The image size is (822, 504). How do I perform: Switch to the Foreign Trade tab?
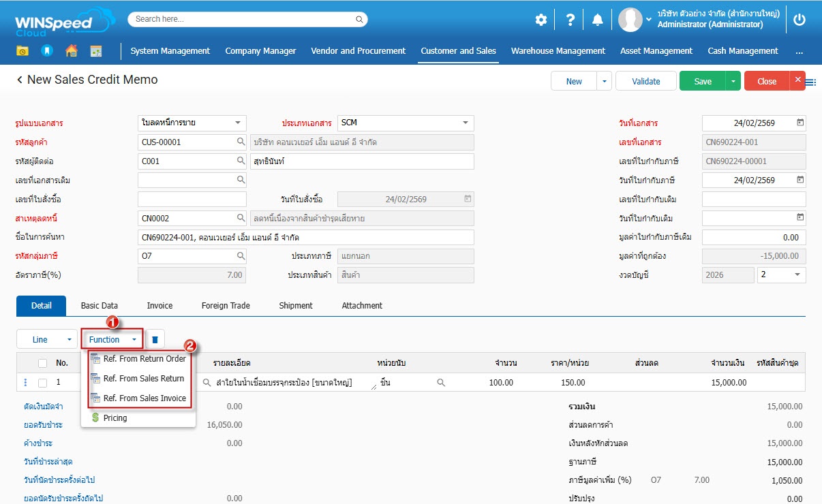[226, 306]
